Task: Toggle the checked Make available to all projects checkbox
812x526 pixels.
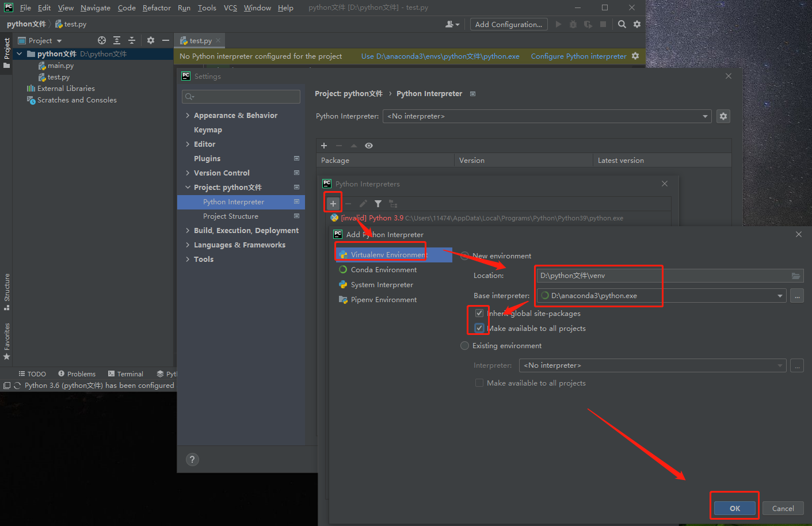Action: click(x=479, y=328)
